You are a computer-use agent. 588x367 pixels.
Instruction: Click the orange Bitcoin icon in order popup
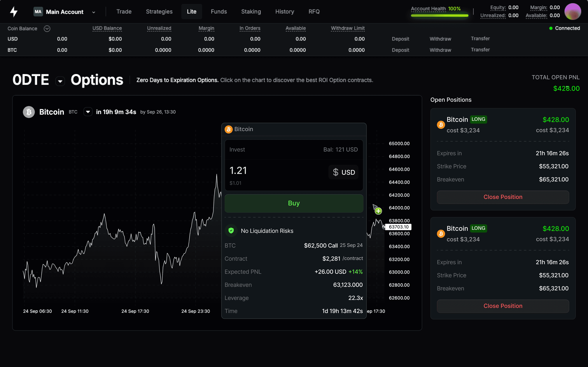pyautogui.click(x=228, y=129)
